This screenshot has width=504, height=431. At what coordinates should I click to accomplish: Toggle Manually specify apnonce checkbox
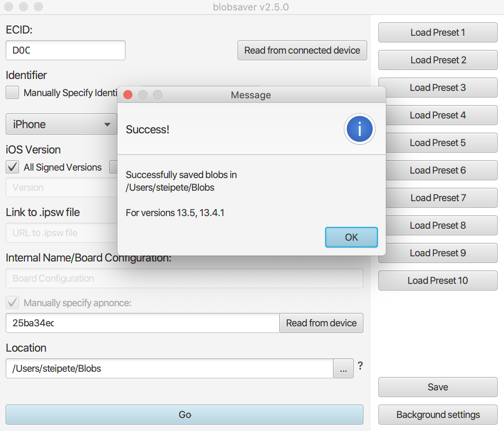pyautogui.click(x=12, y=302)
